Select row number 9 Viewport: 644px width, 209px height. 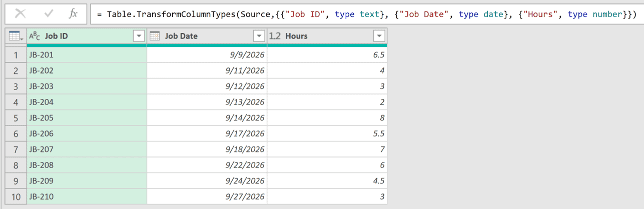16,181
